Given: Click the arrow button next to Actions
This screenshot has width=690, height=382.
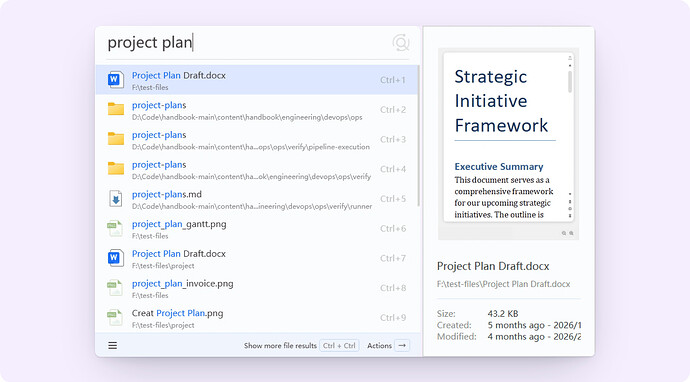Looking at the screenshot, I should point(402,345).
